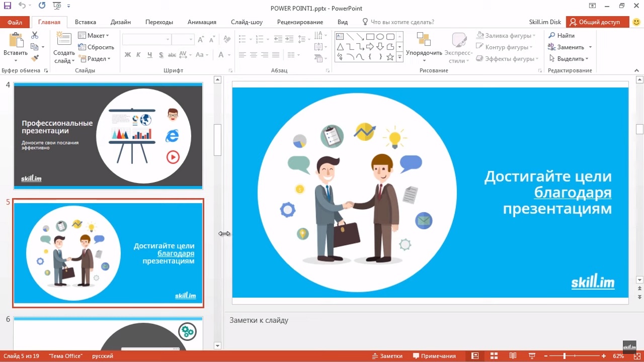The height and width of the screenshot is (362, 644).
Task: Toggle Примечания comments pane
Action: click(434, 356)
